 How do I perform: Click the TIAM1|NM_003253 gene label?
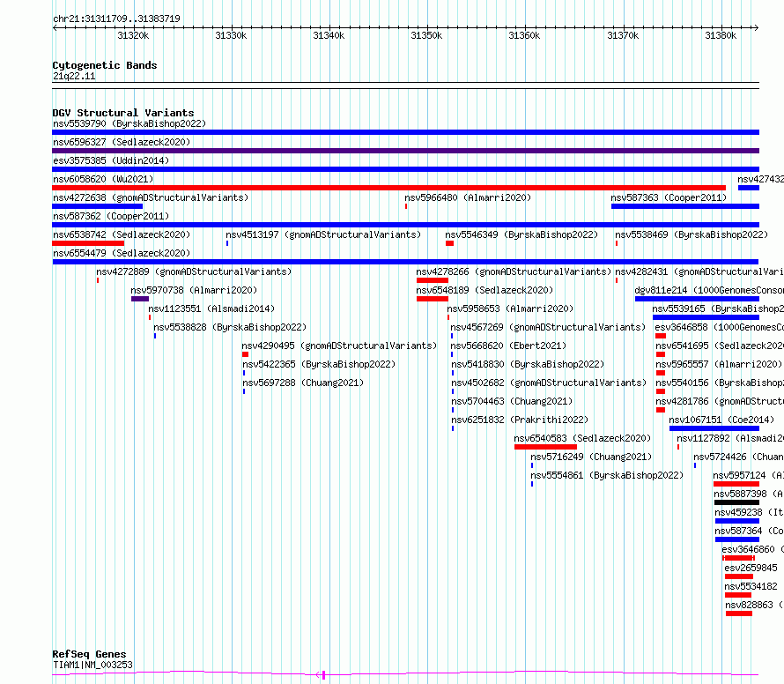(x=93, y=665)
